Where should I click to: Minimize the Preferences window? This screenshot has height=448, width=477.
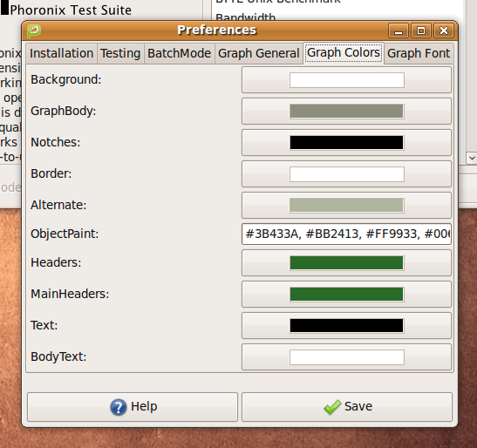pyautogui.click(x=399, y=31)
